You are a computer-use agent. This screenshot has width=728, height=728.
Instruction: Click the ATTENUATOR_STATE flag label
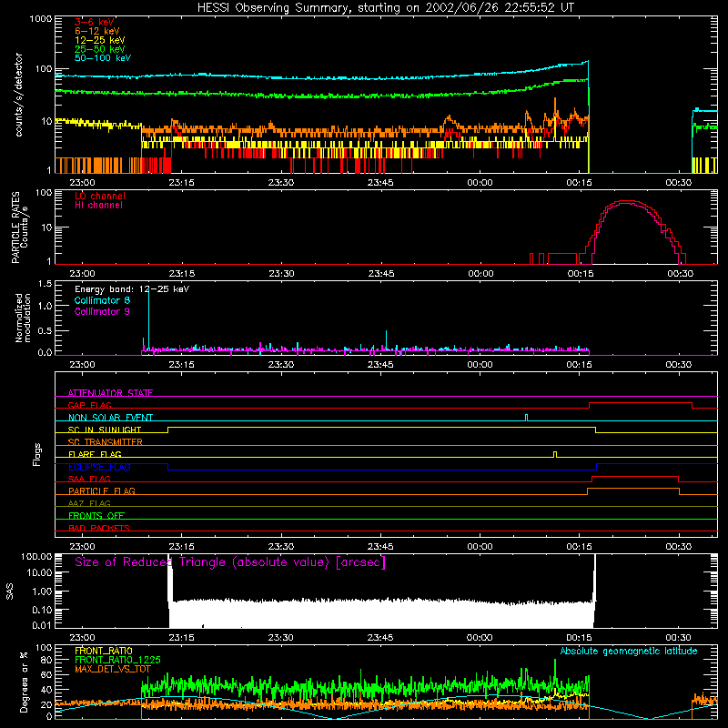(x=110, y=393)
